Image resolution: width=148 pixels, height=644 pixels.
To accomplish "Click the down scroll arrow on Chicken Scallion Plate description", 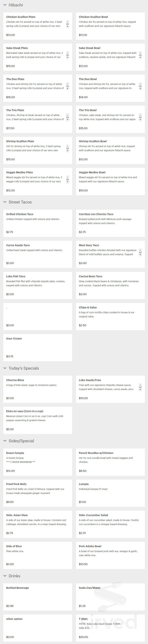I will point(67,26).
